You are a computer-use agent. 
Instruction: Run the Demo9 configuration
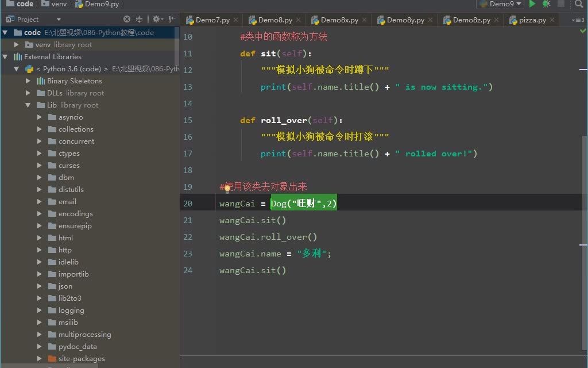click(x=532, y=4)
